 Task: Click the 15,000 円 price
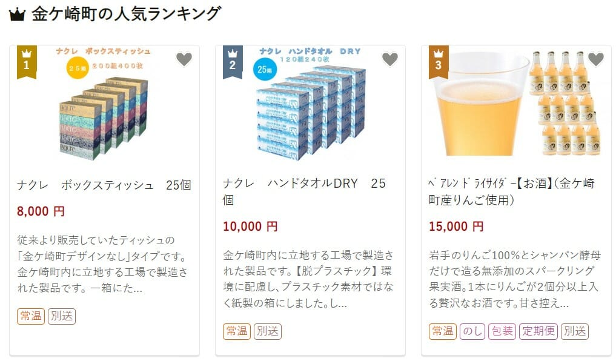[456, 227]
